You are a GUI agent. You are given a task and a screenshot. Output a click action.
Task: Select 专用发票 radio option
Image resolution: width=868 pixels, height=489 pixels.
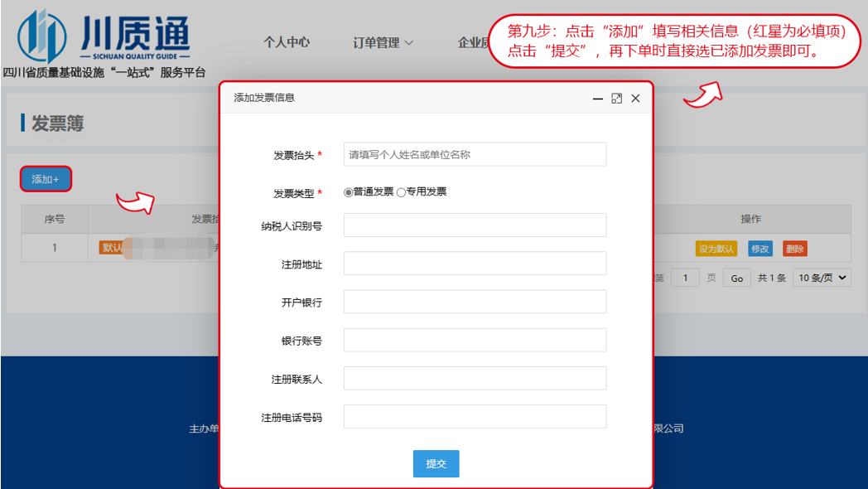[x=402, y=192]
